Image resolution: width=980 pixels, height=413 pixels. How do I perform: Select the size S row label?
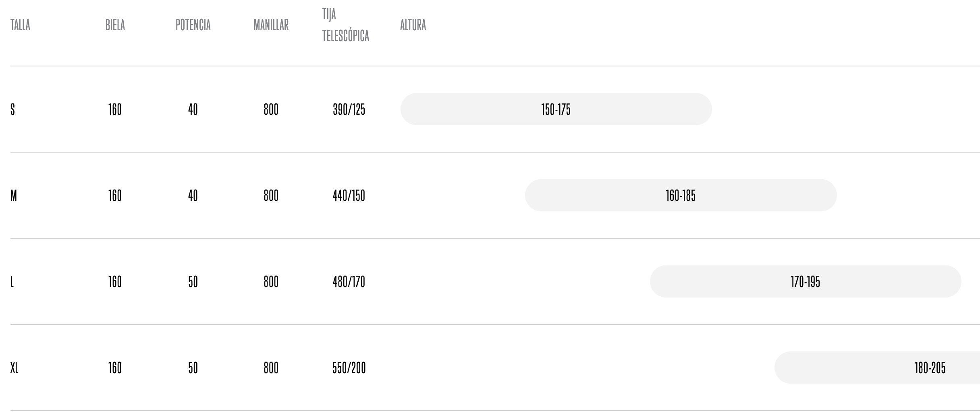point(13,109)
